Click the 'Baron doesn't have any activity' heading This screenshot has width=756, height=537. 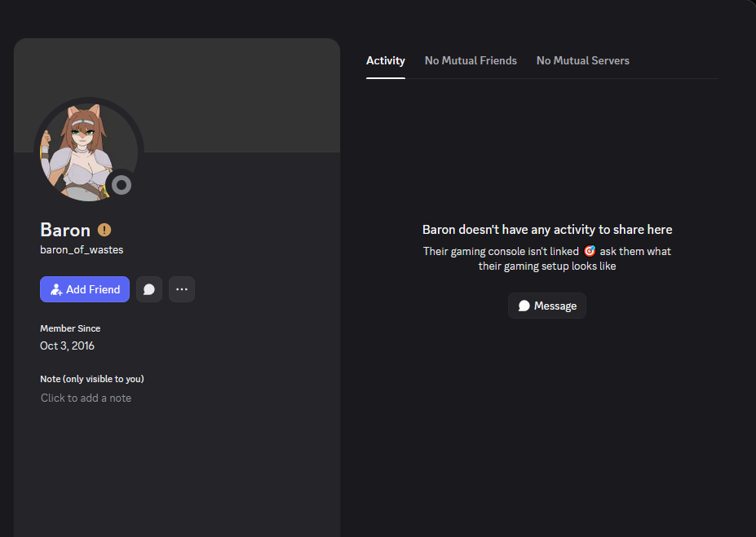(x=547, y=230)
